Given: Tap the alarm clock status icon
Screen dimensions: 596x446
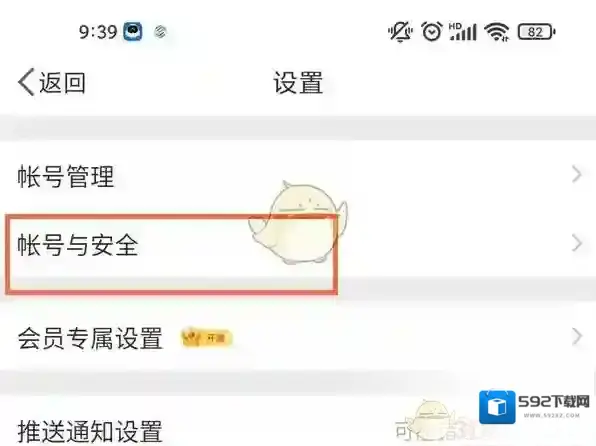Looking at the screenshot, I should click(432, 31).
